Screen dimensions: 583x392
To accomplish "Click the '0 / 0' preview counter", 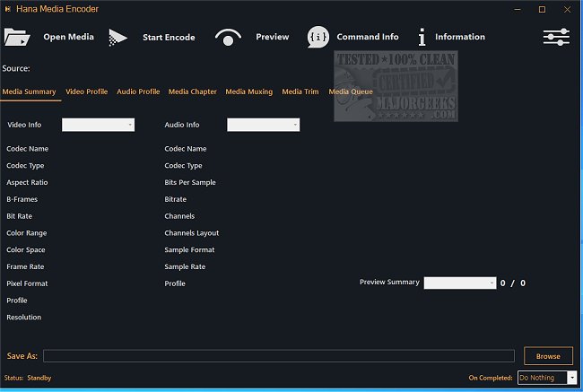I will pyautogui.click(x=513, y=283).
